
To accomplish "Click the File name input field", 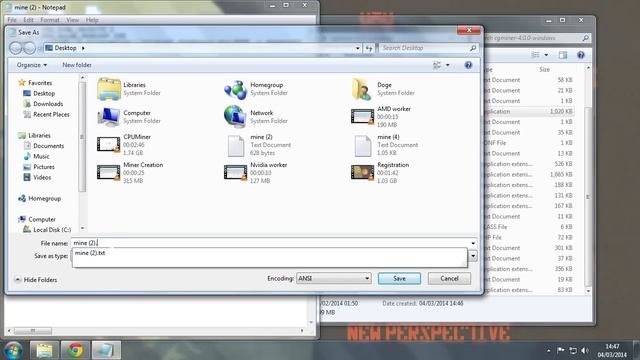I will 269,243.
